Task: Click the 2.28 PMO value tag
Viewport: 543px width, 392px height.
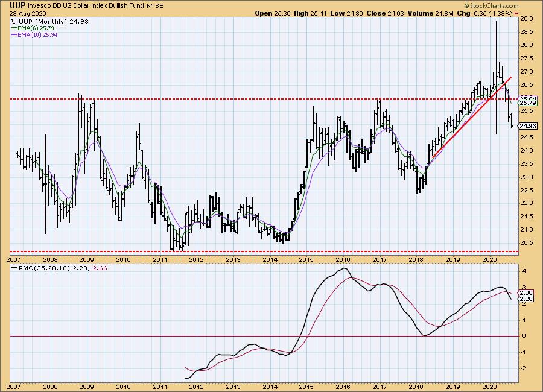Action: tap(526, 299)
